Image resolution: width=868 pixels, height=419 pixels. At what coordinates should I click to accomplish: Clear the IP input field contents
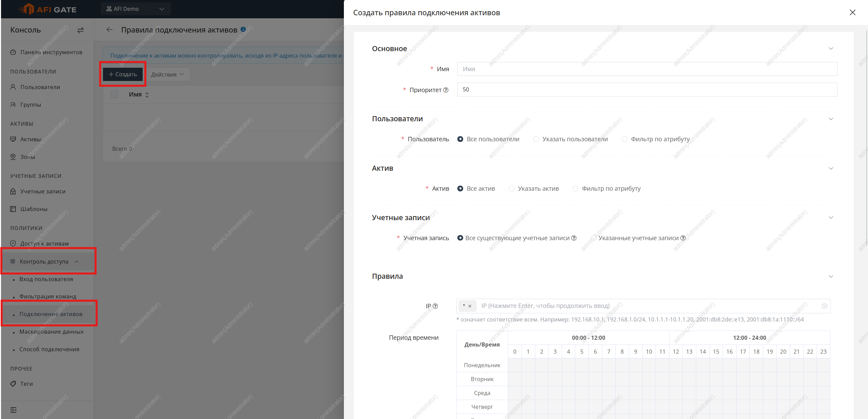(x=824, y=306)
